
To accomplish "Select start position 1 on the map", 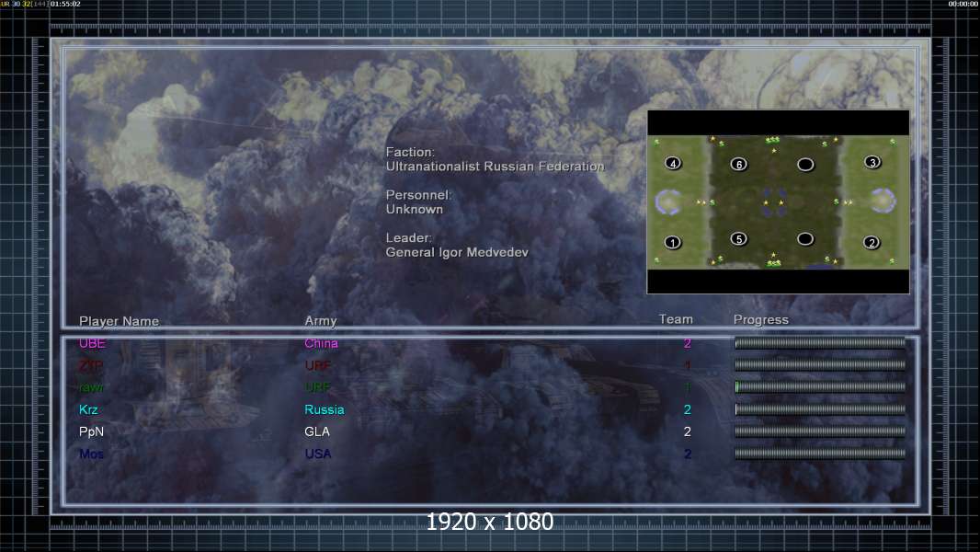I will point(673,242).
